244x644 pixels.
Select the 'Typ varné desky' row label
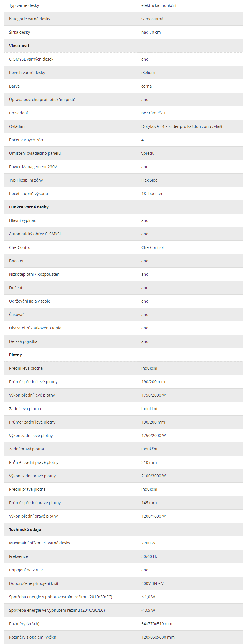tap(24, 5)
